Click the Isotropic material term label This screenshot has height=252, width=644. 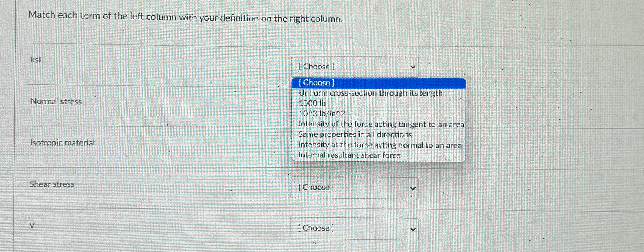[62, 143]
